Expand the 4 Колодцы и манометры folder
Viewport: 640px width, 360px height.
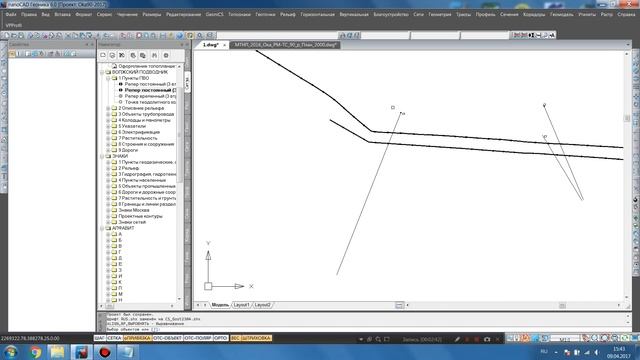108,120
